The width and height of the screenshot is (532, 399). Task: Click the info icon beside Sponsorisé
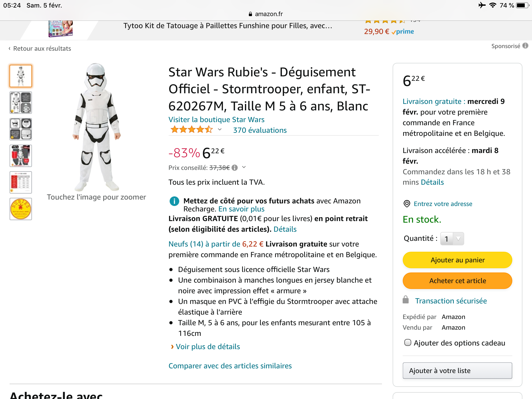click(x=525, y=46)
